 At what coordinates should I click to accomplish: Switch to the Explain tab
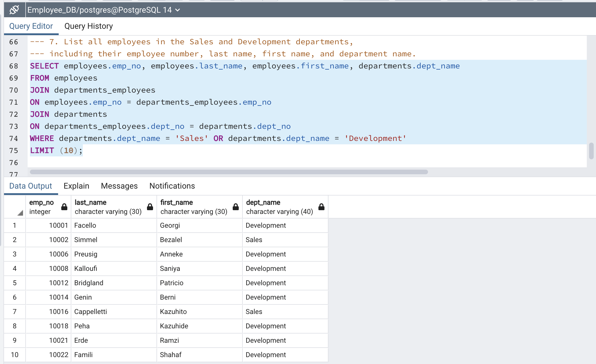pos(76,186)
